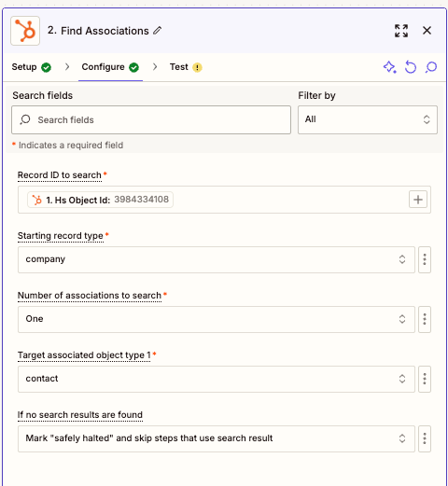This screenshot has height=486, width=448.
Task: Open the contact target object dropdown
Action: click(x=217, y=379)
